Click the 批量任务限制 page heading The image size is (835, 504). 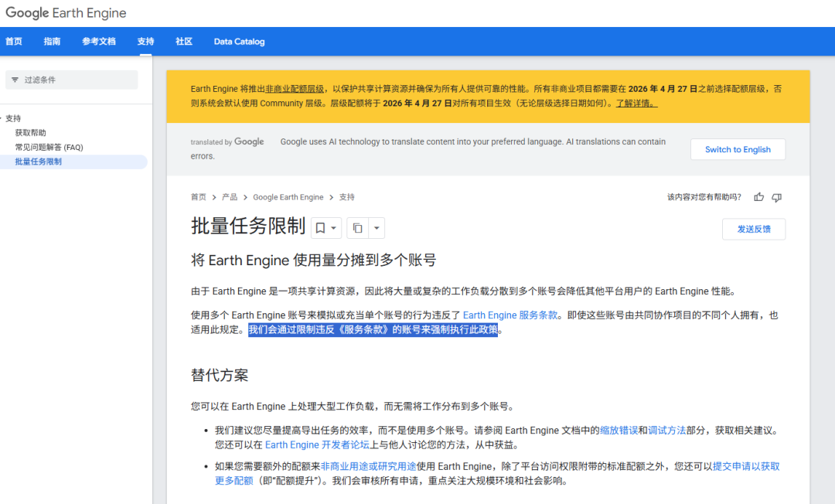[x=247, y=226]
